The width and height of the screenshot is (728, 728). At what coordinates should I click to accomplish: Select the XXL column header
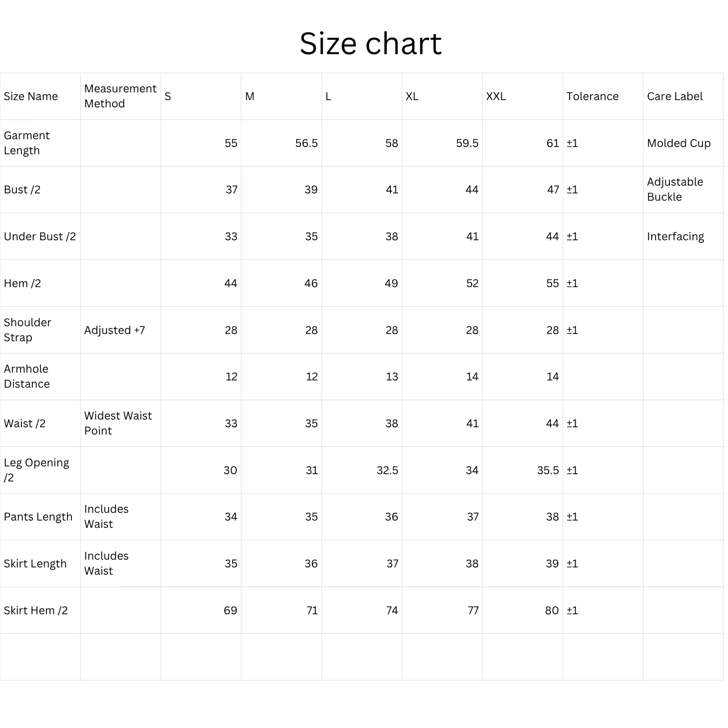496,96
